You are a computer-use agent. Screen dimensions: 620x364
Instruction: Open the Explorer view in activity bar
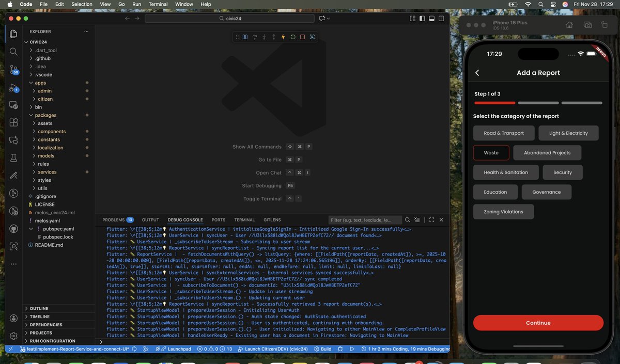click(13, 34)
